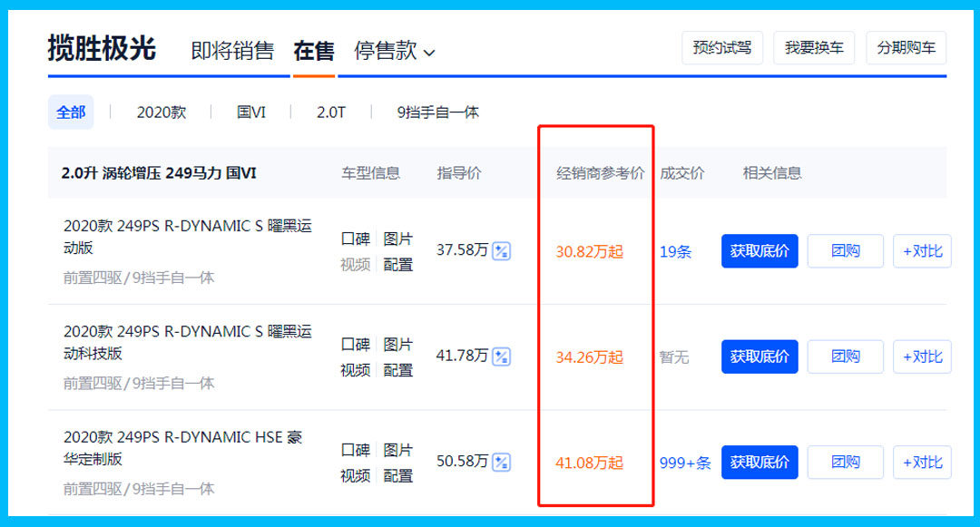Open 图片 for 曜黑运动科技版

pos(397,344)
